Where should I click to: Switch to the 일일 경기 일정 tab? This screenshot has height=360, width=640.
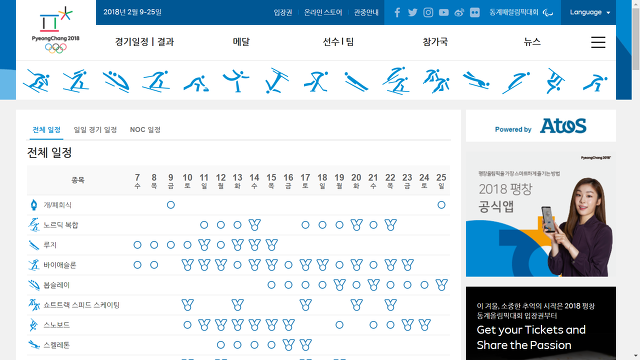click(x=95, y=130)
